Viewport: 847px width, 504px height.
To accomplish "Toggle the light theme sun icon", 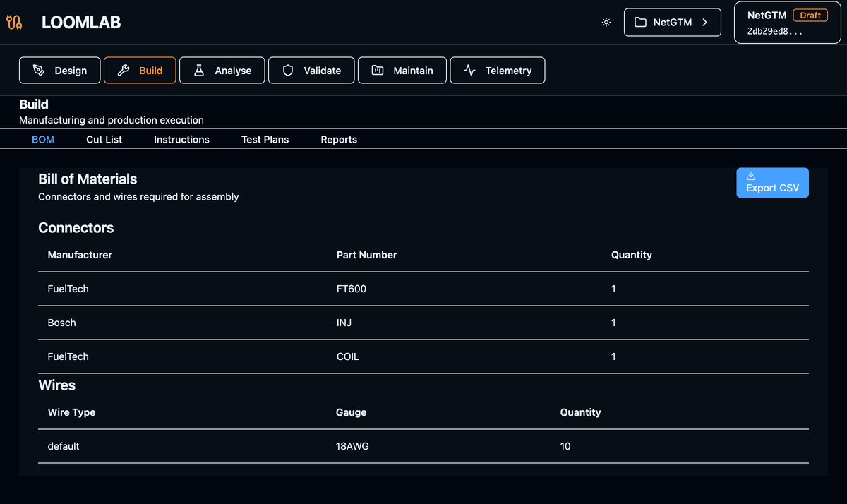I will click(x=606, y=22).
